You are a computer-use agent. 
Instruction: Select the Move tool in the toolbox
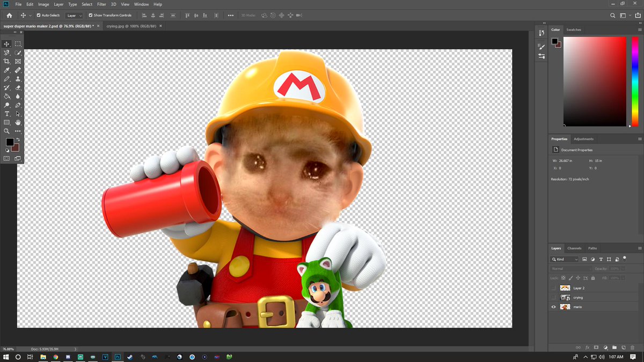7,44
